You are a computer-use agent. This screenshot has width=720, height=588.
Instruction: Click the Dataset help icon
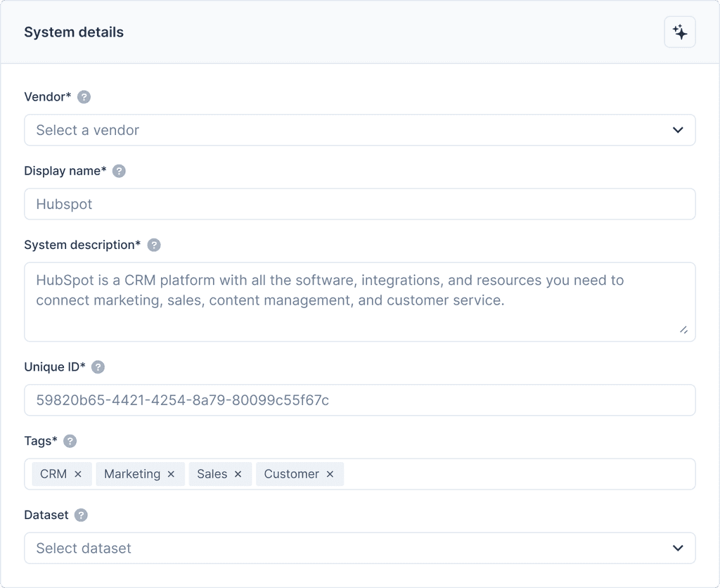[81, 515]
